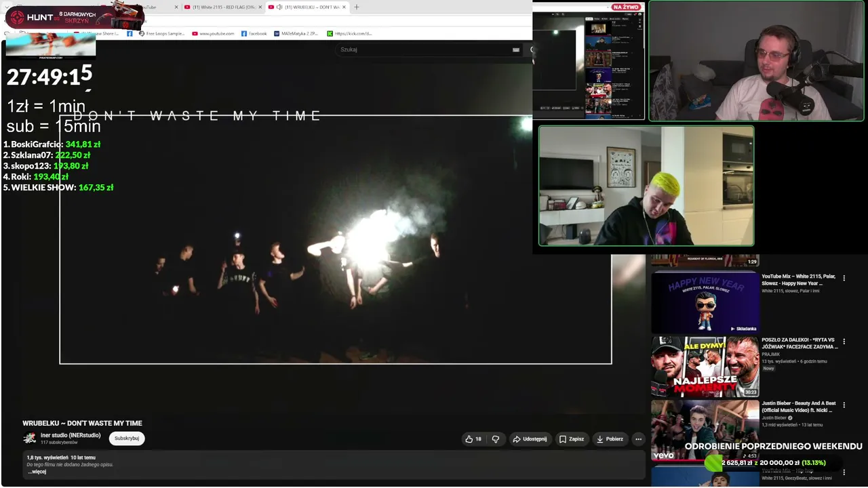Like the WRUBELKU video

point(473,439)
